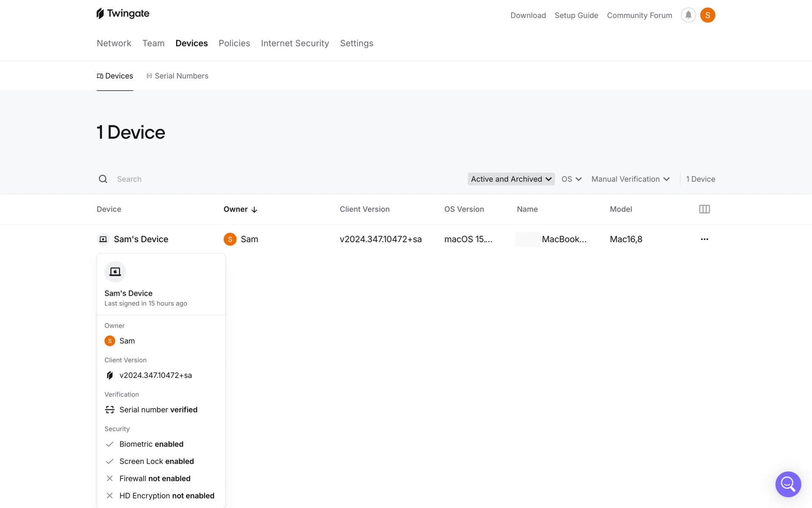Click the Twingate logo
This screenshot has width=812, height=508.
pyautogui.click(x=123, y=14)
